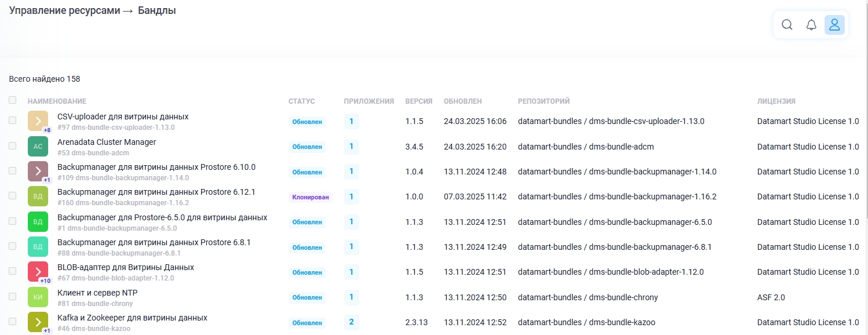Image resolution: width=868 pixels, height=335 pixels.
Task: Expand +1 badge on Backupmanager Prostore 6.10.0
Action: point(47,180)
